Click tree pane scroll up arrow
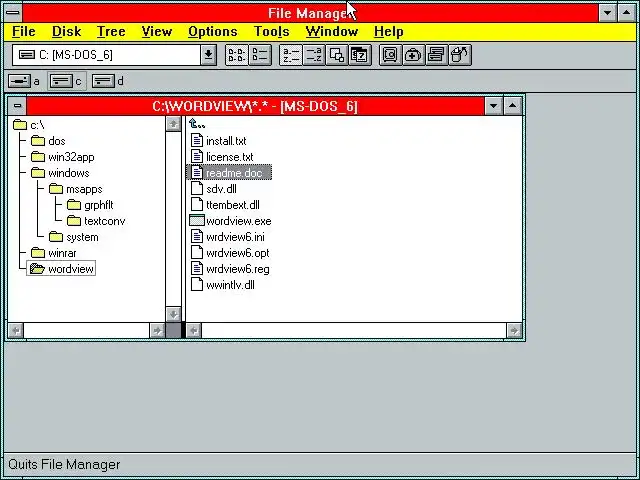640x480 pixels. [173, 124]
